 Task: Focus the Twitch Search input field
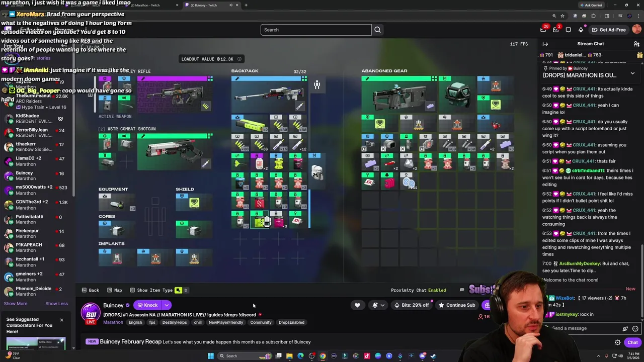(x=316, y=30)
